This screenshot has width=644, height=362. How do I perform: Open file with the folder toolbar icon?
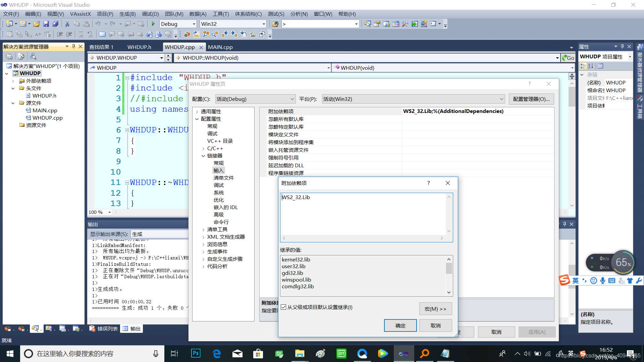37,24
